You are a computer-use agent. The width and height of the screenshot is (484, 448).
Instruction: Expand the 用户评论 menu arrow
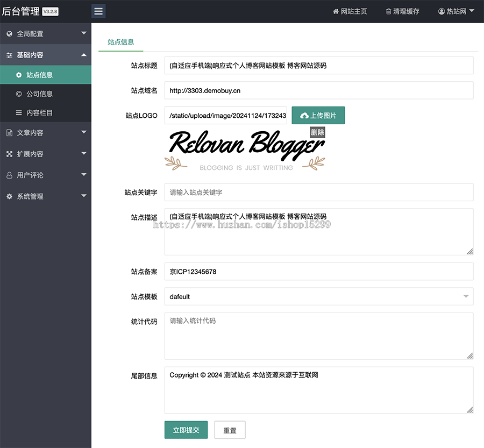point(84,174)
